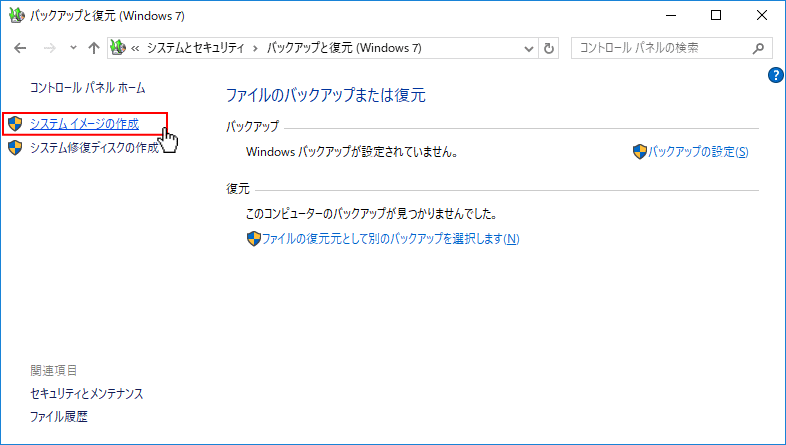Click the shield icon beside システム修復ディスクの作成
The image size is (786, 445).
(16, 148)
